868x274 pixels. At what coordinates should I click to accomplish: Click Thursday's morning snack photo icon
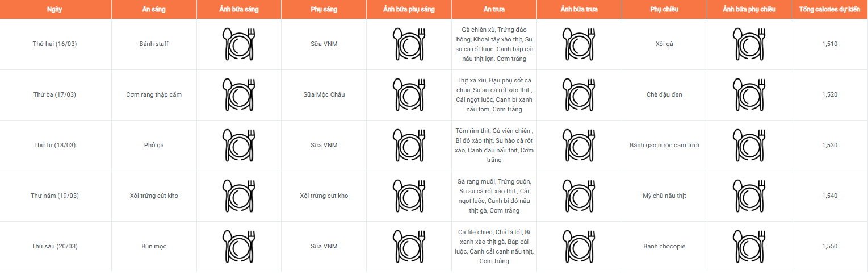(409, 196)
